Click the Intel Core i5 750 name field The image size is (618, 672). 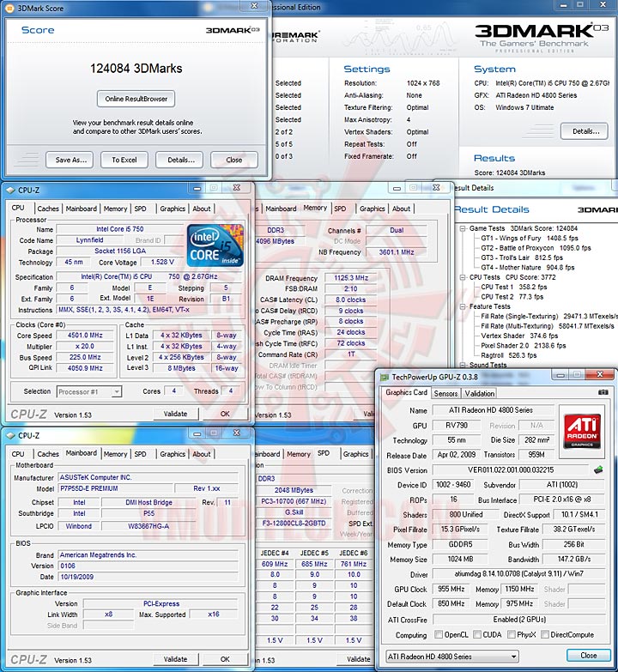[120, 229]
